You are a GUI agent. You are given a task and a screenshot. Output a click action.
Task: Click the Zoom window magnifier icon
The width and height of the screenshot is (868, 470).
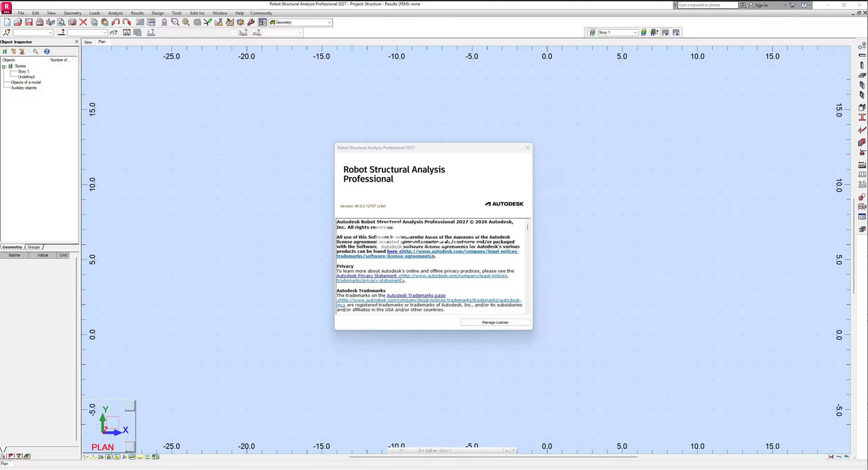tap(175, 23)
